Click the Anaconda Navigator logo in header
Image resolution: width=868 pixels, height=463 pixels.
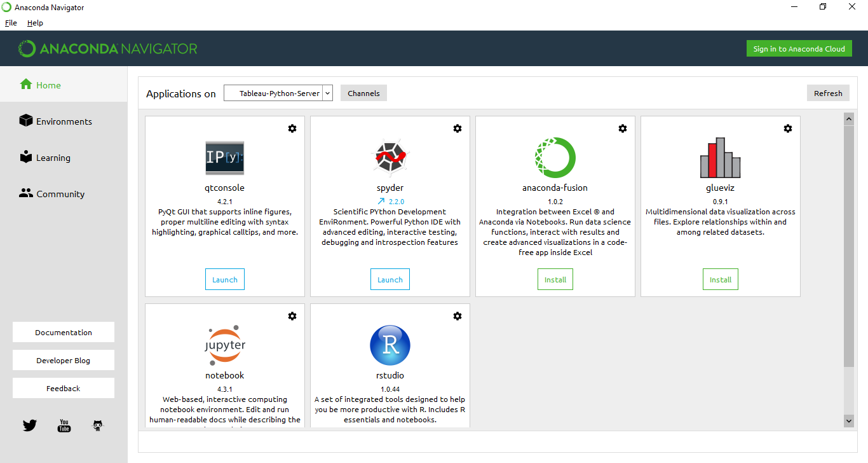pyautogui.click(x=108, y=48)
